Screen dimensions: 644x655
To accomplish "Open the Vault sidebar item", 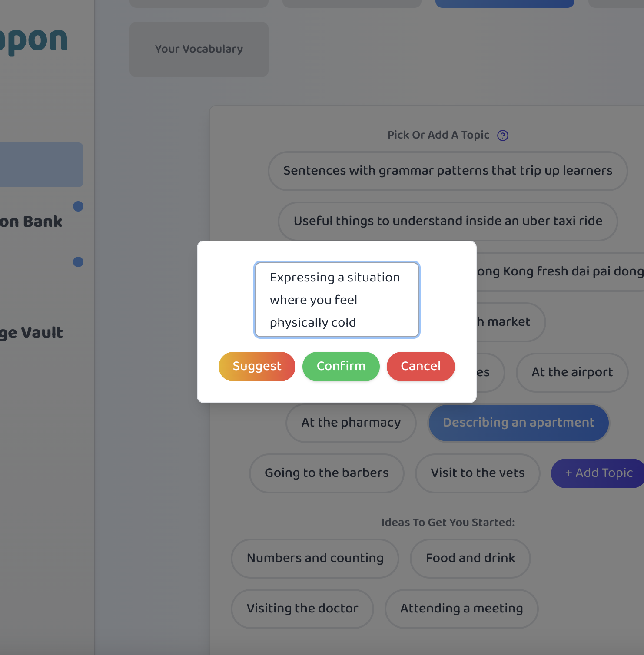I will 31,333.
